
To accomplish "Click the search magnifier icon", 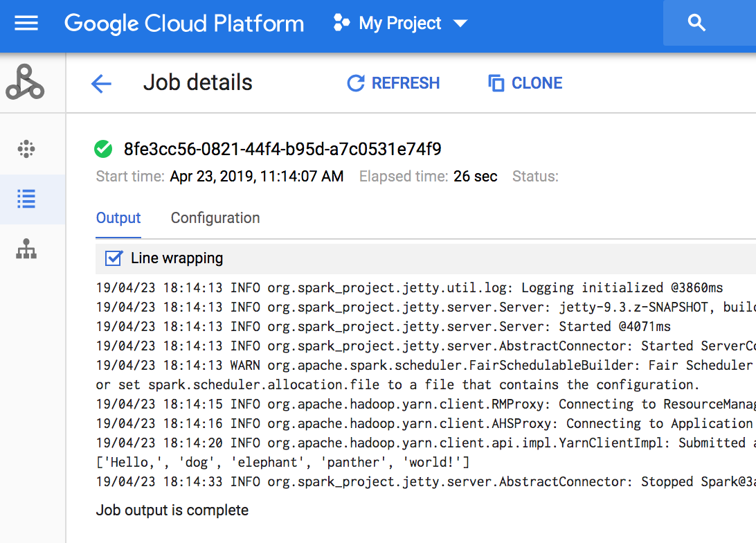I will click(696, 24).
